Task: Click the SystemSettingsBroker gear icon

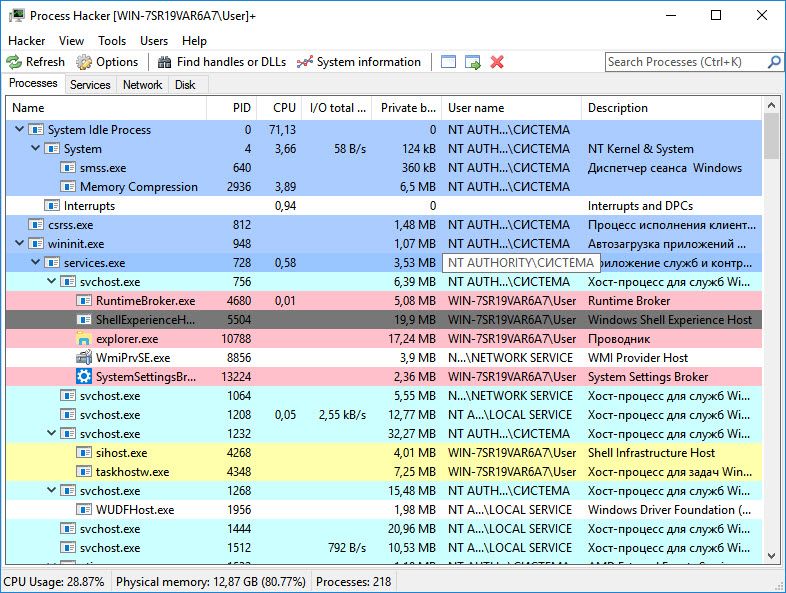Action: pyautogui.click(x=84, y=376)
